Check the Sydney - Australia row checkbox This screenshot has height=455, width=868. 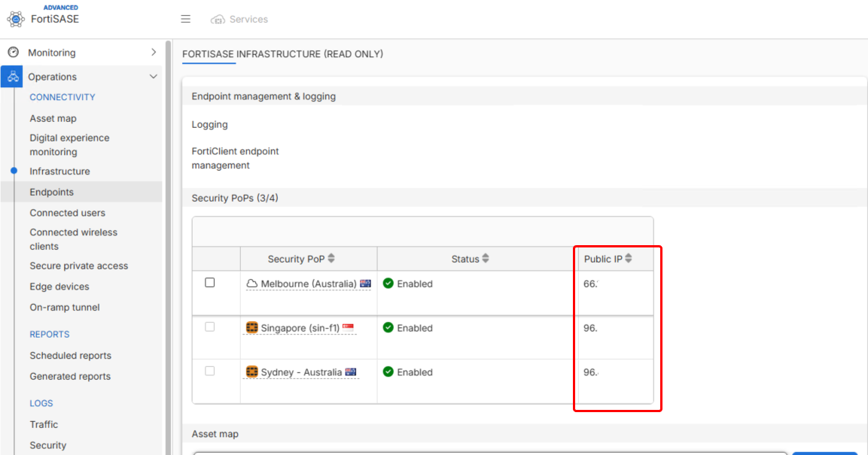coord(210,371)
